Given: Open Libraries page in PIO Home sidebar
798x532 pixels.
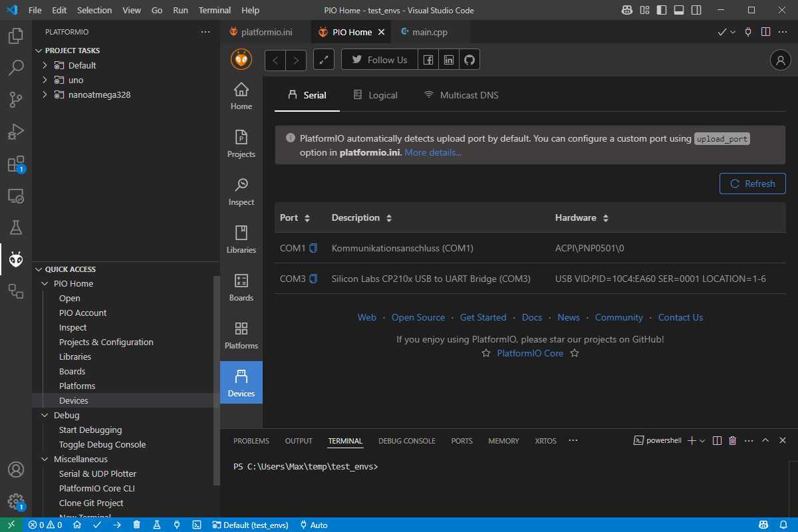Looking at the screenshot, I should point(241,240).
